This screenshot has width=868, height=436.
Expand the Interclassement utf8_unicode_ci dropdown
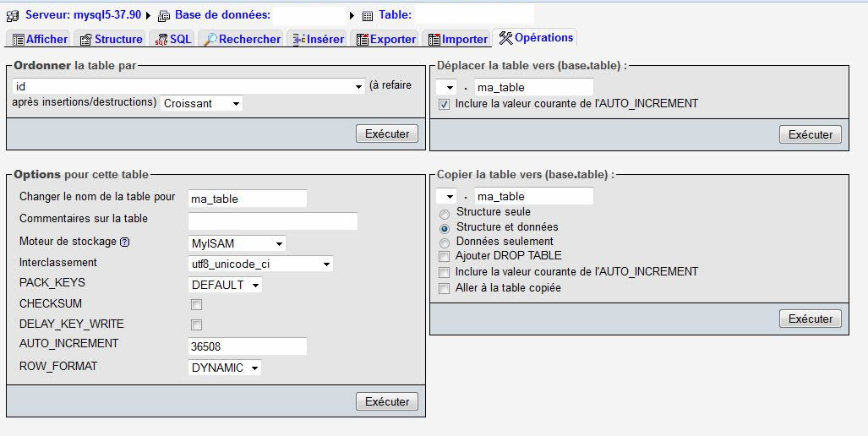coord(260,264)
